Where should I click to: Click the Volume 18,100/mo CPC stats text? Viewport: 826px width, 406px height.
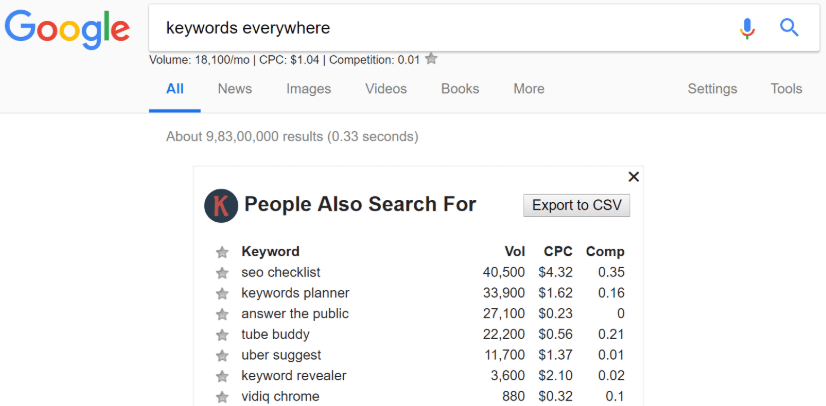point(284,60)
